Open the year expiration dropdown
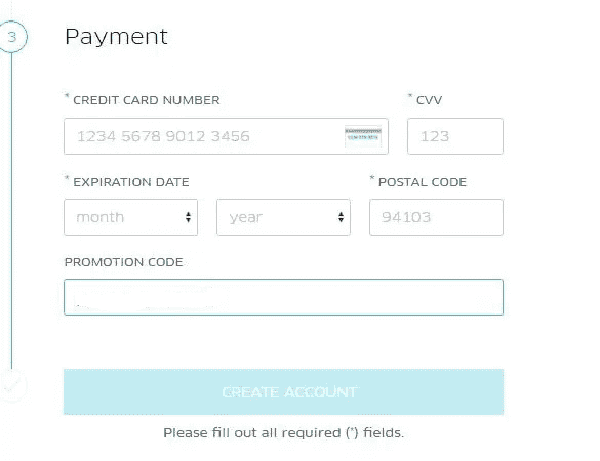600x461 pixels. 283,217
